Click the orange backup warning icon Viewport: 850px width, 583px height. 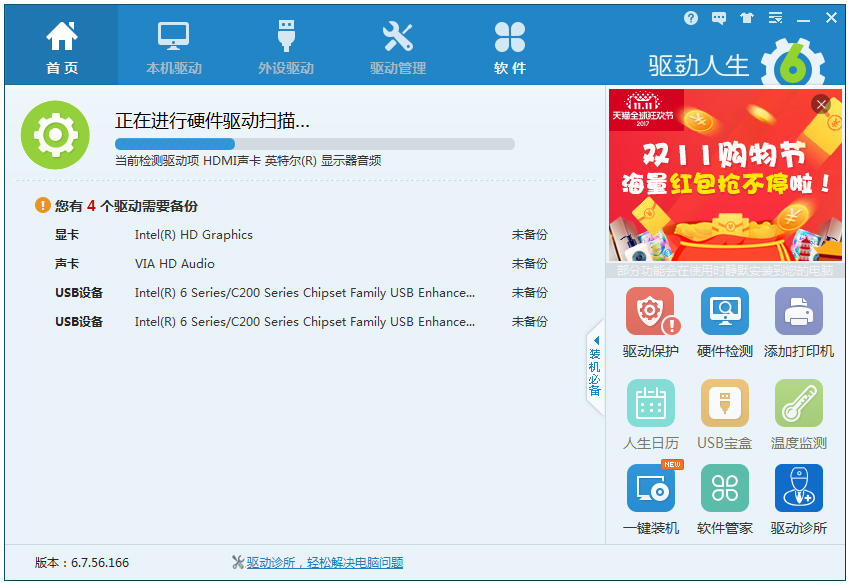pyautogui.click(x=42, y=205)
